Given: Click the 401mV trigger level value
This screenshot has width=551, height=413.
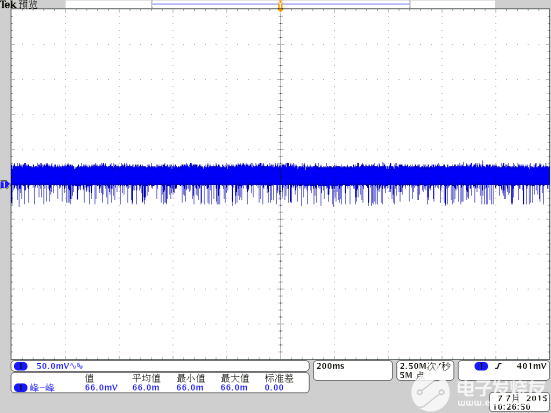Looking at the screenshot, I should coord(532,366).
